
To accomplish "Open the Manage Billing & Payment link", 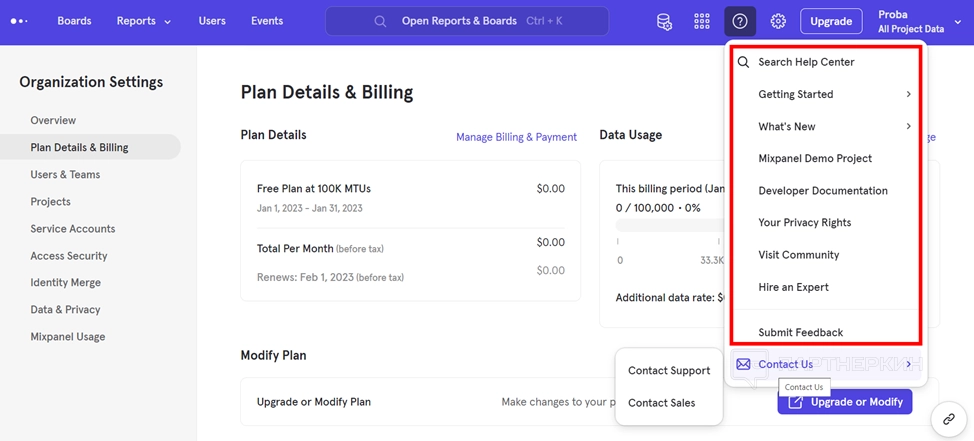I will click(x=516, y=137).
